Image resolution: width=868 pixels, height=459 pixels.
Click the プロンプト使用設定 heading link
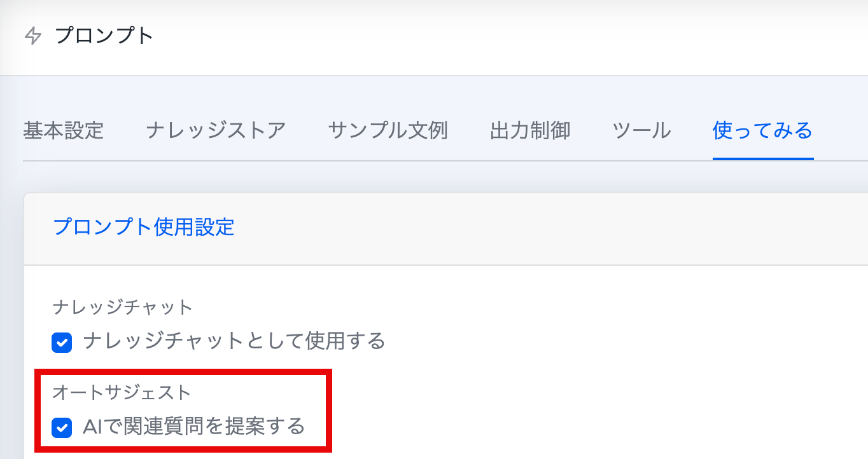click(144, 227)
